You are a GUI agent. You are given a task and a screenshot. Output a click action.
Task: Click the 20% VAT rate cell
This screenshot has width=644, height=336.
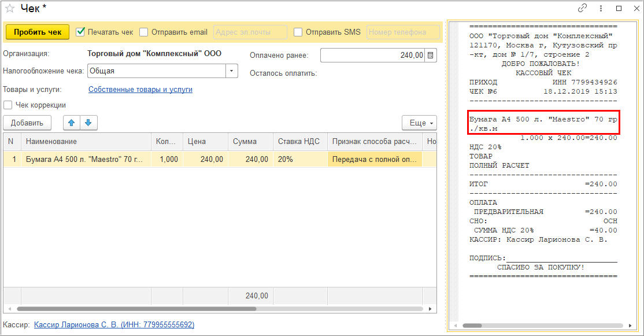[300, 159]
